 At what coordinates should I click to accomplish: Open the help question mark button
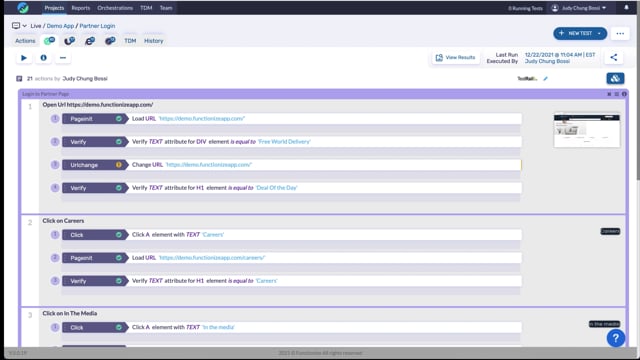pyautogui.click(x=616, y=338)
